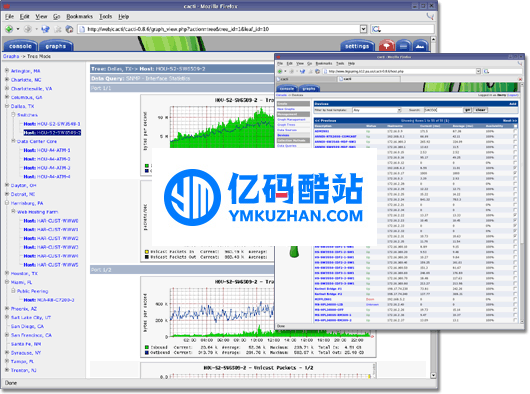Click the down arrow of main page scrollbar

433,375
